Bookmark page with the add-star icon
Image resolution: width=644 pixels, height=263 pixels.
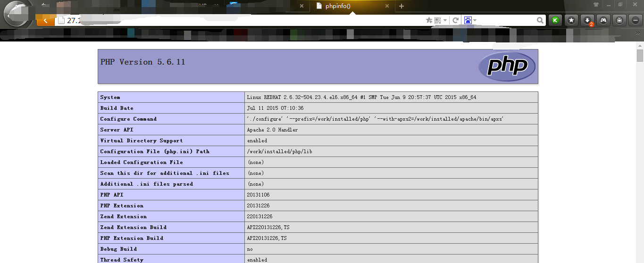[429, 20]
